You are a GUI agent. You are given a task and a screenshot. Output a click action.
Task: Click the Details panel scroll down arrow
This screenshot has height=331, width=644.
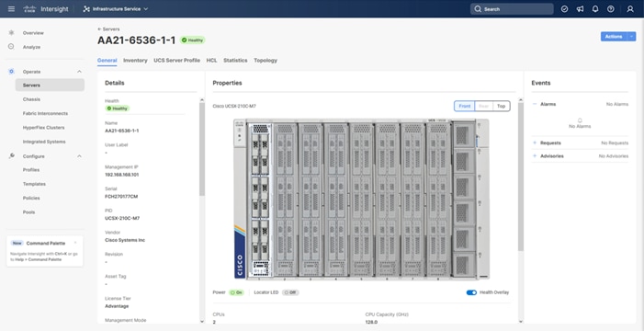point(202,321)
